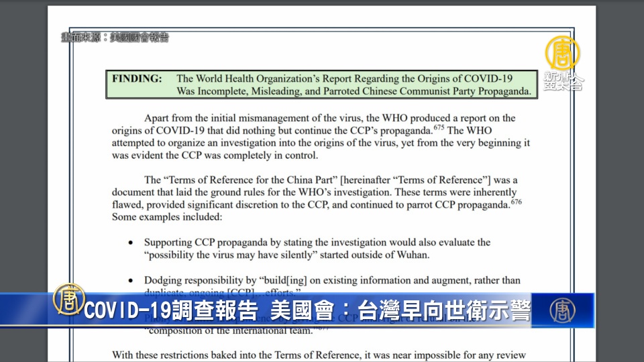
Task: Click the round logo right of headline banner
Action: pos(562,310)
